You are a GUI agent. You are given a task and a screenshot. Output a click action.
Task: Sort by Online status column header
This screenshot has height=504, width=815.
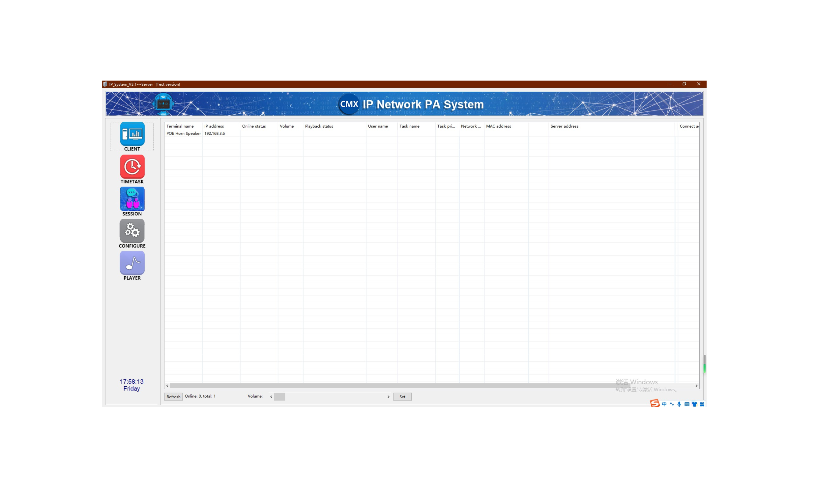tap(254, 126)
